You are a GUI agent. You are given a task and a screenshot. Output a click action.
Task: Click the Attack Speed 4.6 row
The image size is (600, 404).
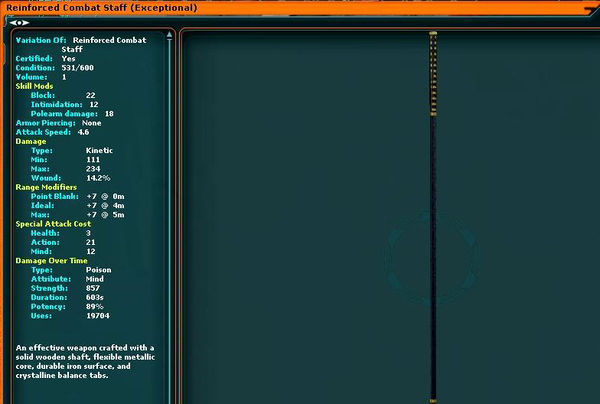click(52, 132)
